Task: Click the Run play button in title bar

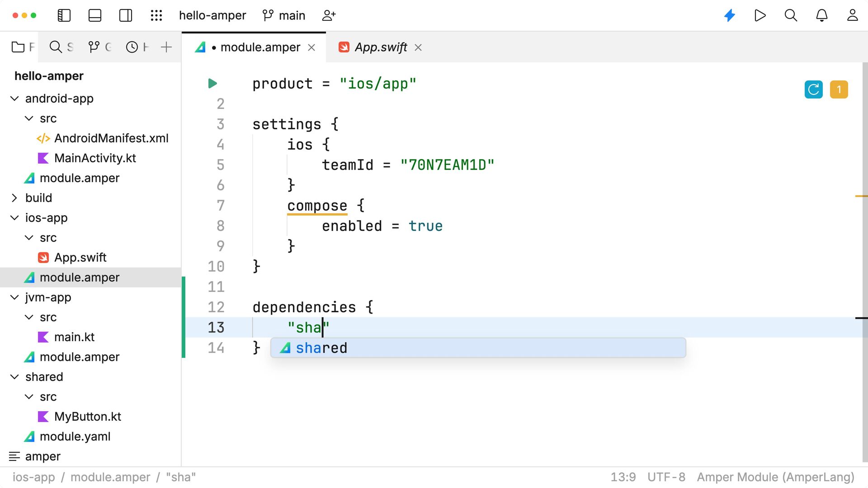Action: (x=760, y=15)
